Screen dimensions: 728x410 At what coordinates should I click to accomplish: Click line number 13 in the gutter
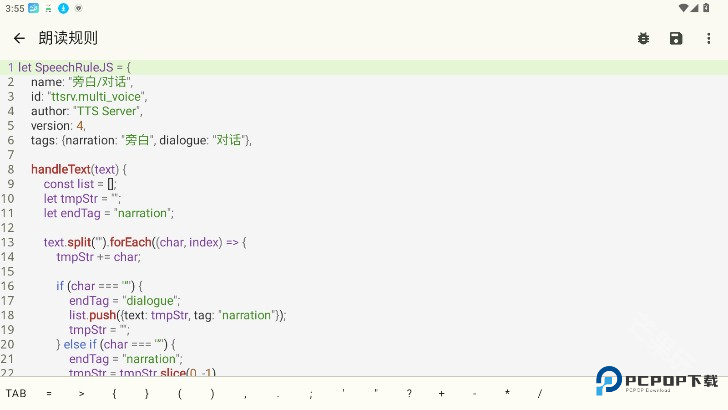pyautogui.click(x=8, y=242)
